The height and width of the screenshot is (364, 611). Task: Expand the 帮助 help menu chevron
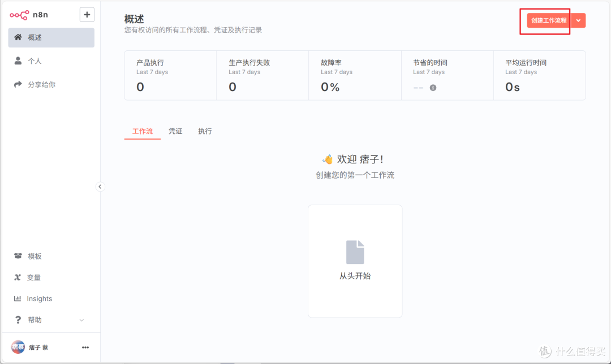point(82,320)
